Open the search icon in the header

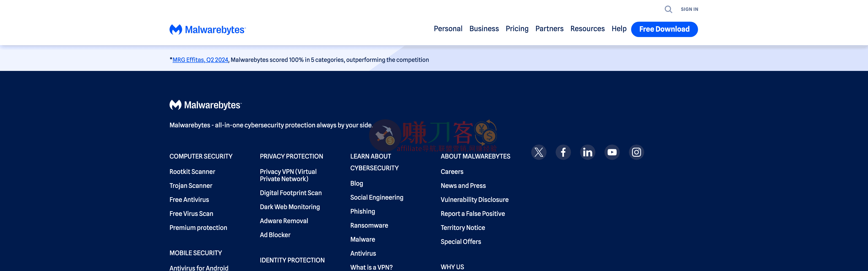(x=668, y=9)
